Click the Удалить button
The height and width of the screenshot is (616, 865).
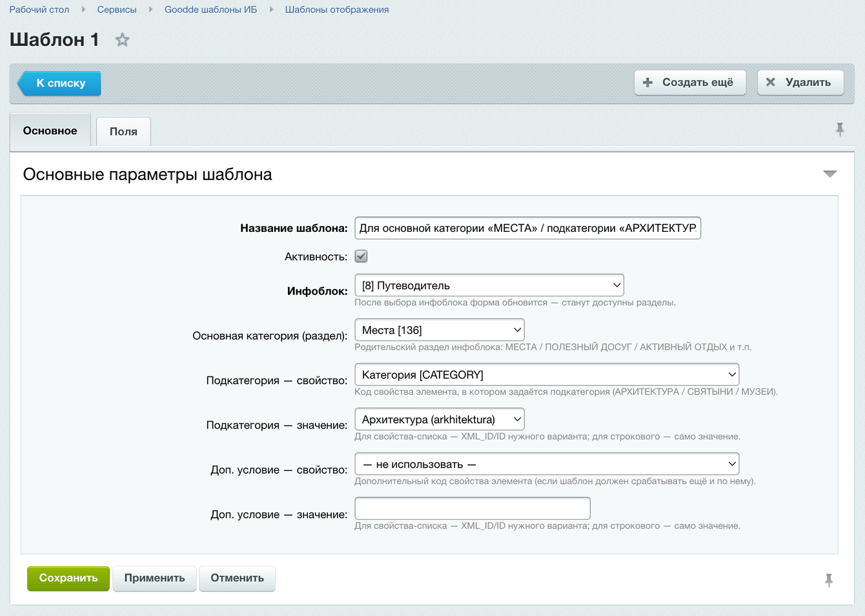pos(800,83)
